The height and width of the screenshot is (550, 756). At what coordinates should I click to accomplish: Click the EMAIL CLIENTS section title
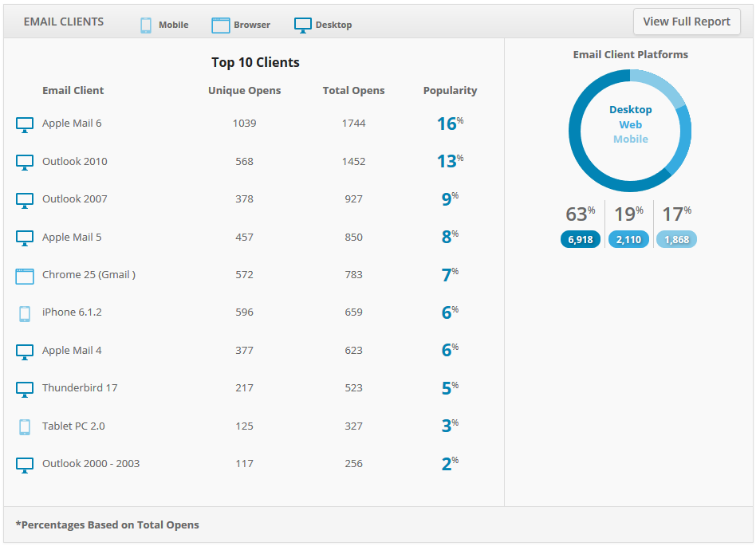click(64, 22)
